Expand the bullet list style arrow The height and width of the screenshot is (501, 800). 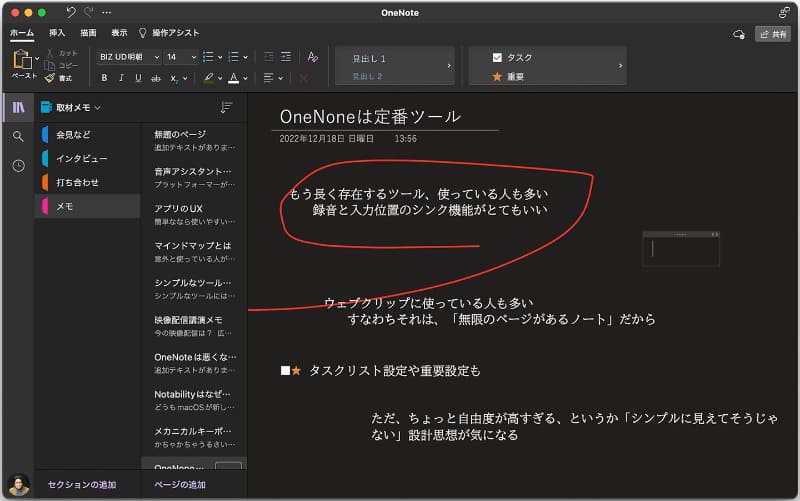click(x=220, y=57)
